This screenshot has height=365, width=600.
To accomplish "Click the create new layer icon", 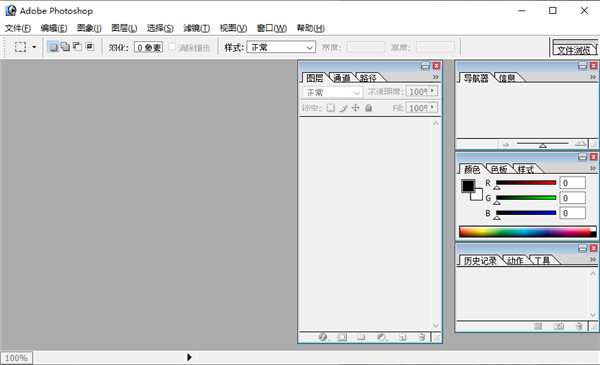I will tap(402, 337).
